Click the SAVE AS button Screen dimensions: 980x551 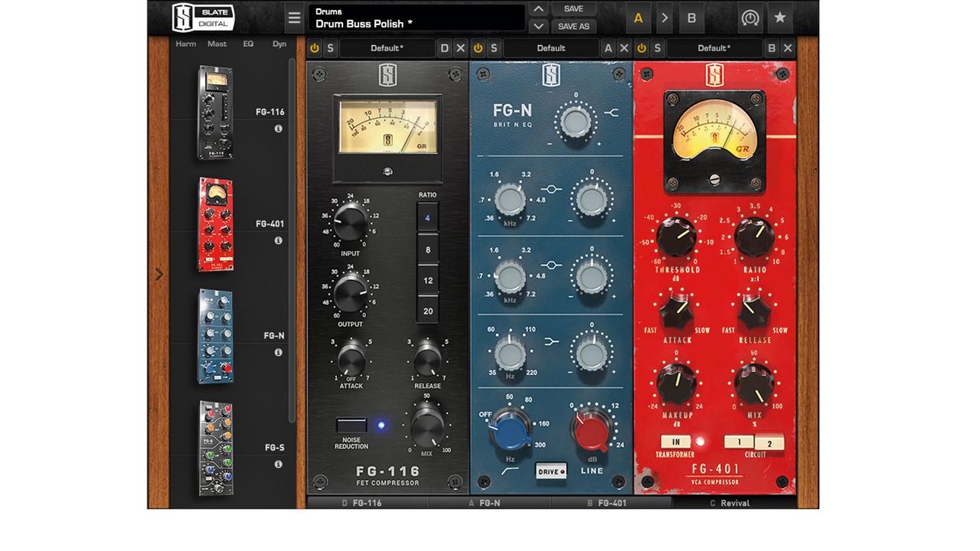[x=573, y=26]
